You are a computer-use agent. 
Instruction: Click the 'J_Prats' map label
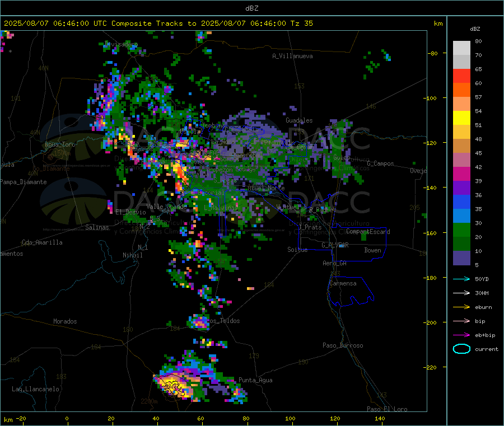coord(310,227)
